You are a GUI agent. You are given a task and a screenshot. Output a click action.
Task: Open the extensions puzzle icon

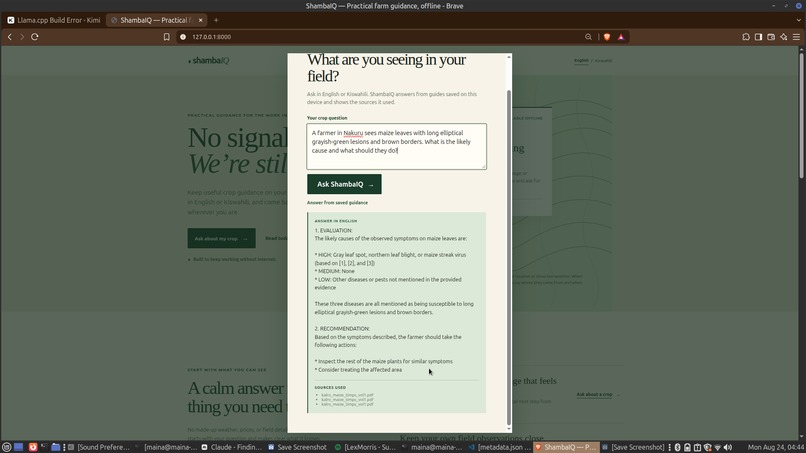point(746,37)
